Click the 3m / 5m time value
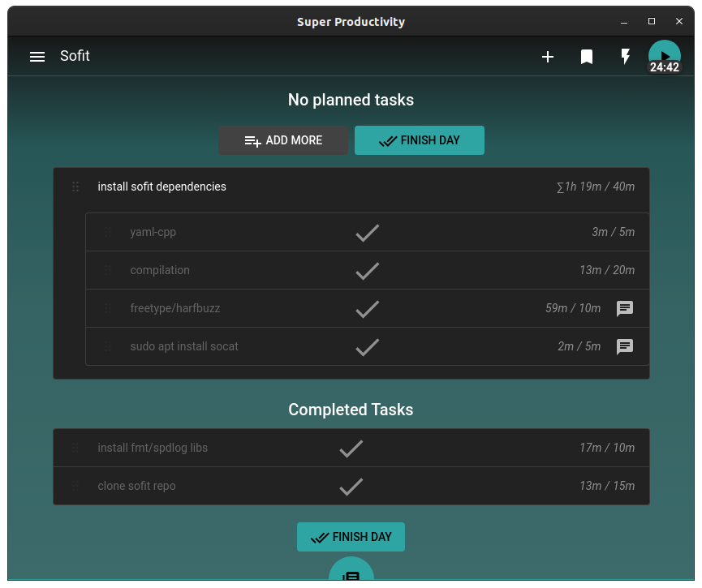This screenshot has width=702, height=588. (614, 232)
